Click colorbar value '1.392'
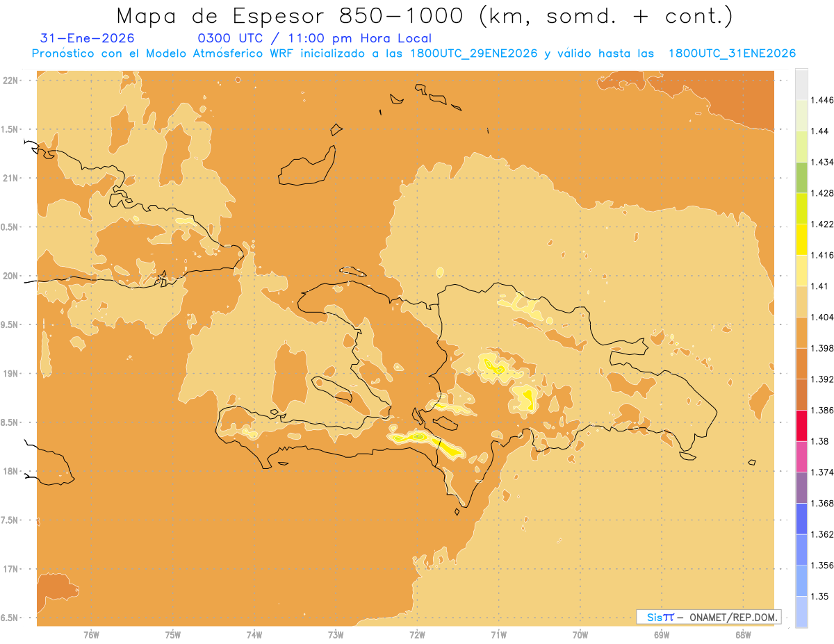The width and height of the screenshot is (834, 644). click(x=824, y=379)
